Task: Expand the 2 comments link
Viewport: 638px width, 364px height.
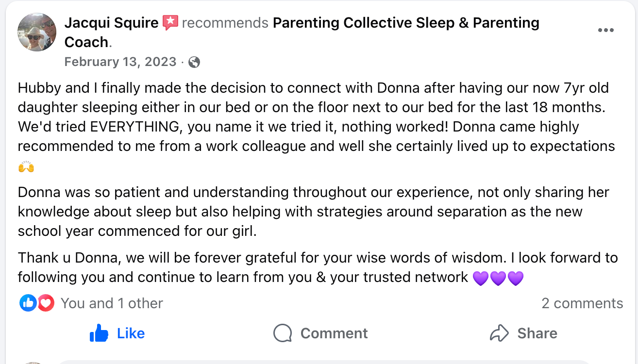Action: pyautogui.click(x=582, y=303)
